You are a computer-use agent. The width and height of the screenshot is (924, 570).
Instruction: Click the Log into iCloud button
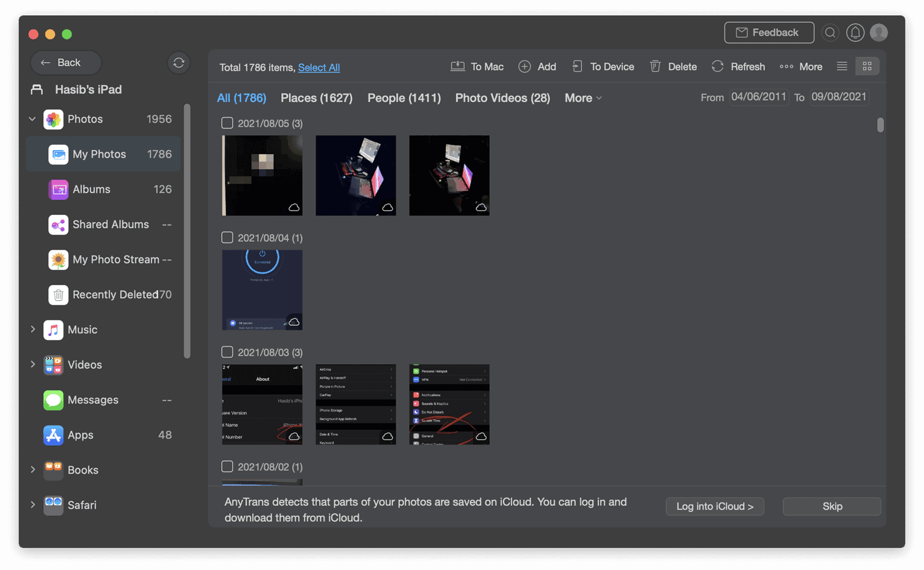(715, 506)
